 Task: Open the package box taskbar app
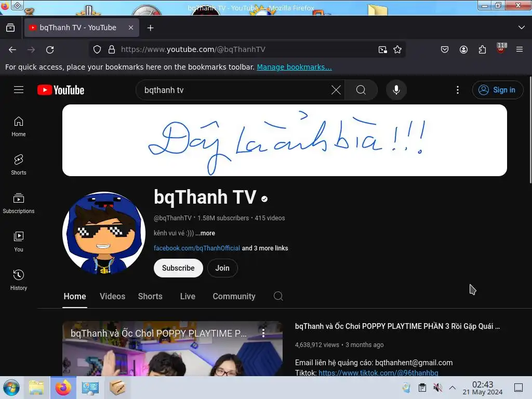pos(117,388)
